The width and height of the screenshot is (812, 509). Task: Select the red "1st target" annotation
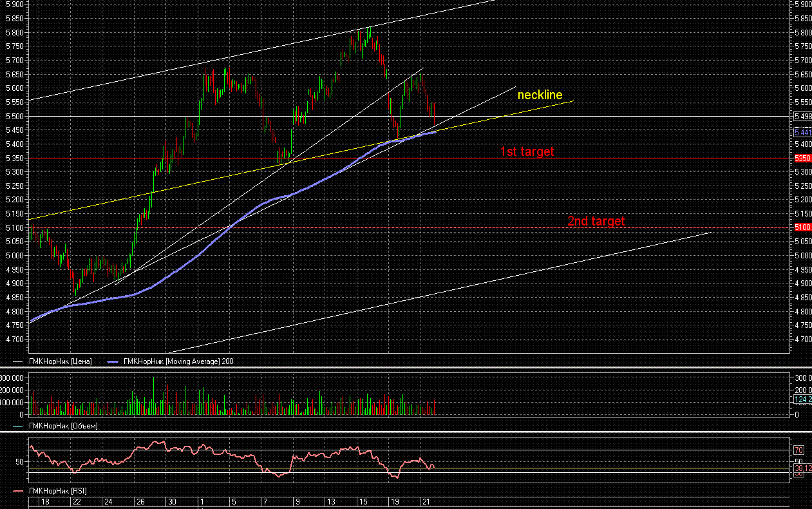[527, 152]
